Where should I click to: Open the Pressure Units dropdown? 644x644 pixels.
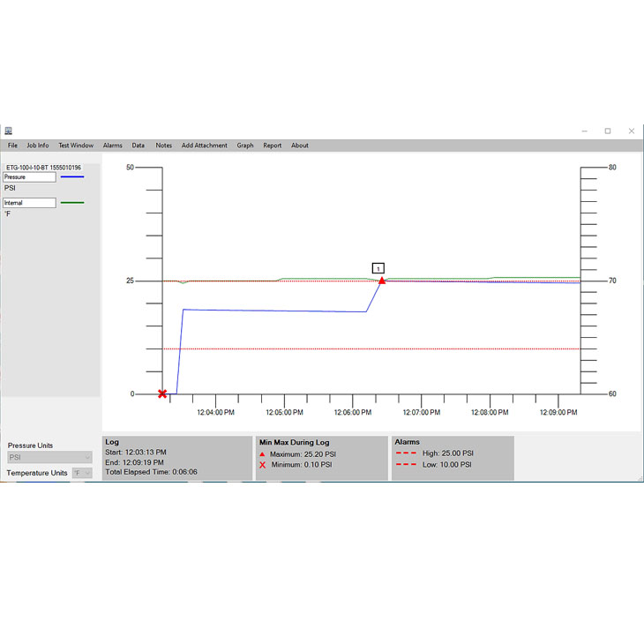49,458
